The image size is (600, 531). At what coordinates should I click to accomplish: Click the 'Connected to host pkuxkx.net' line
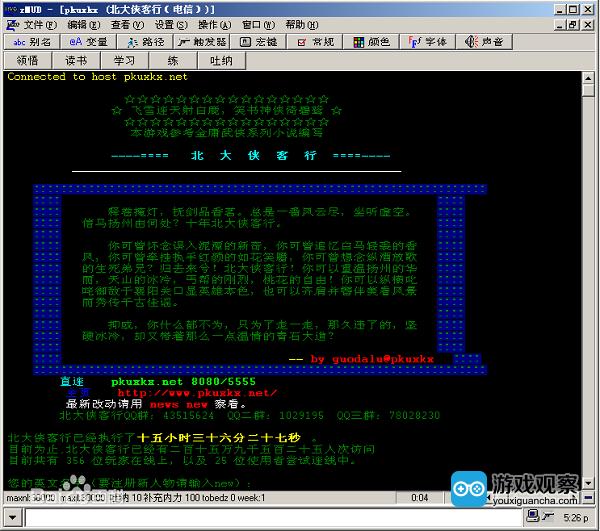tap(98, 77)
